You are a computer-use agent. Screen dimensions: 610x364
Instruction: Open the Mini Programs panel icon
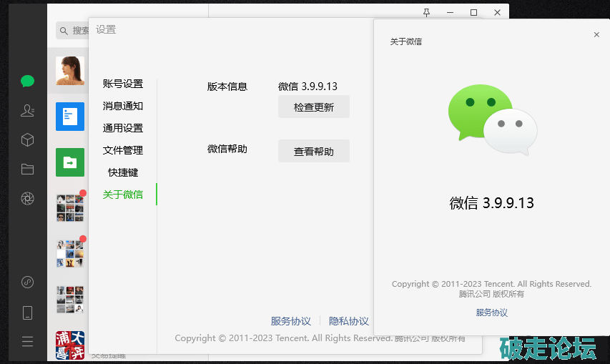tap(27, 282)
